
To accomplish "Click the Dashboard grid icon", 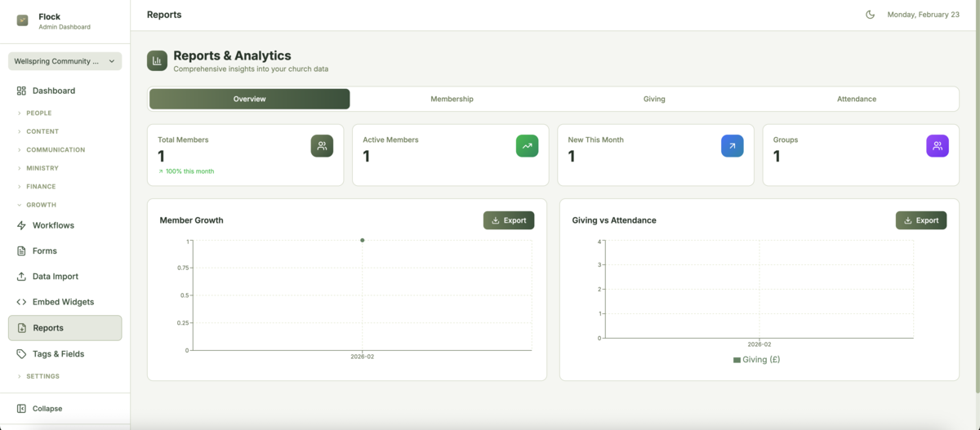I will click(22, 91).
